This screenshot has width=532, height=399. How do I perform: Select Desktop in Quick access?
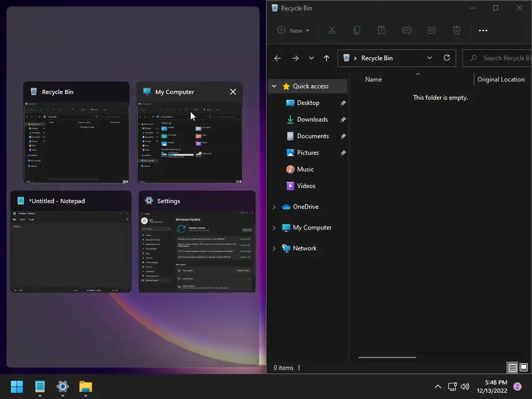click(308, 103)
